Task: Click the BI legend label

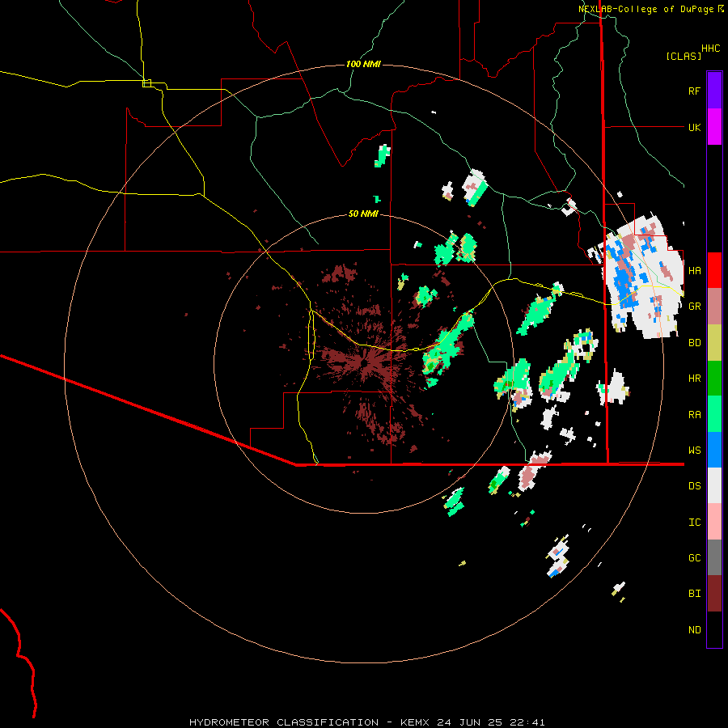Action: click(694, 594)
